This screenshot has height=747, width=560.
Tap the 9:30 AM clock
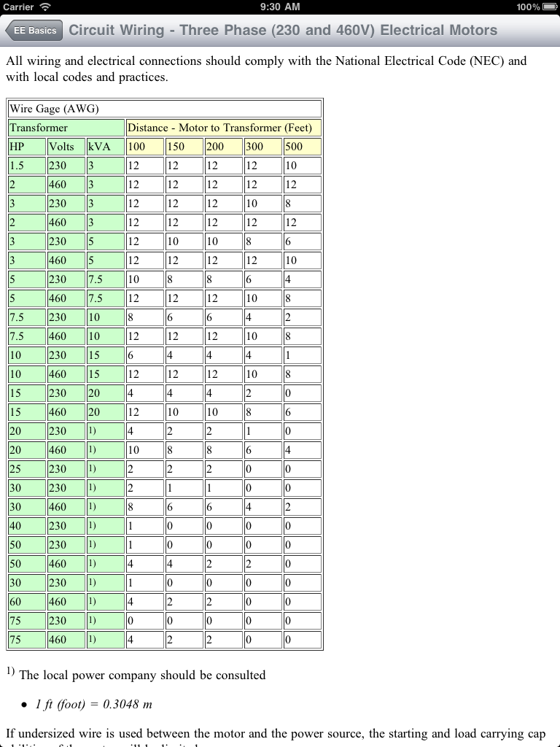[x=280, y=7]
